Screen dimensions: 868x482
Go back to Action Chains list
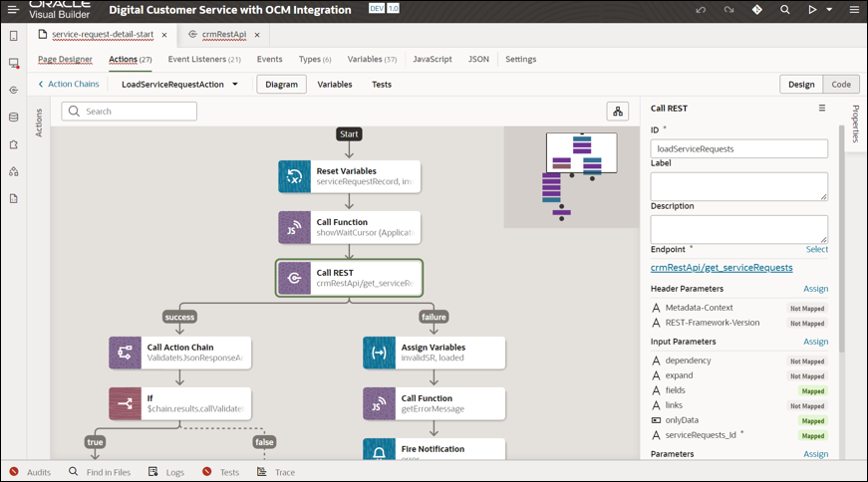click(x=69, y=84)
